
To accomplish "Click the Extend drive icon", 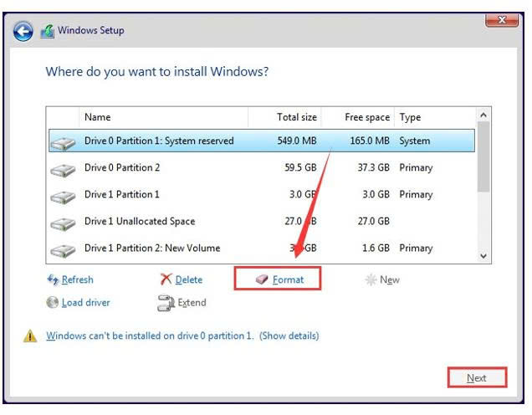I will [166, 303].
